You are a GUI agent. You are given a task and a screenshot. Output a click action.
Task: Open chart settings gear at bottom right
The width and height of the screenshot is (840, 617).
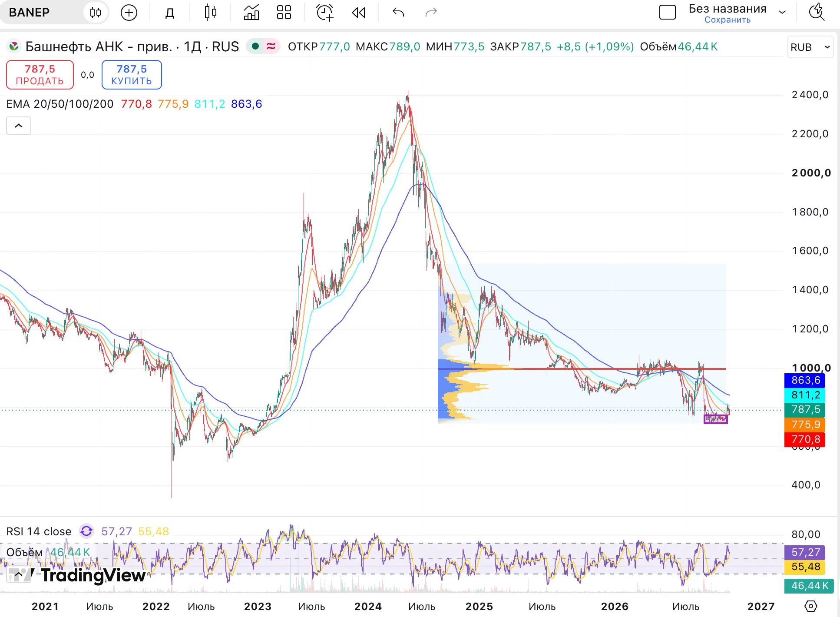[811, 606]
